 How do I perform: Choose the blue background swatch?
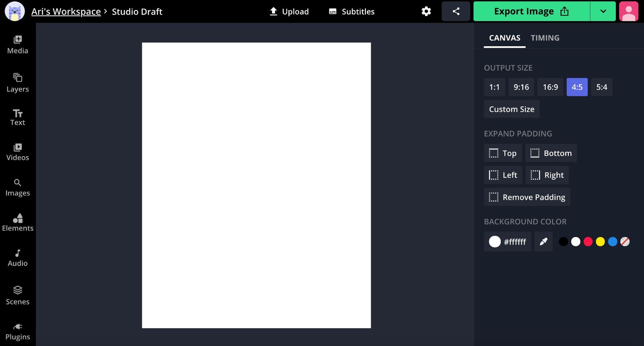coord(613,241)
